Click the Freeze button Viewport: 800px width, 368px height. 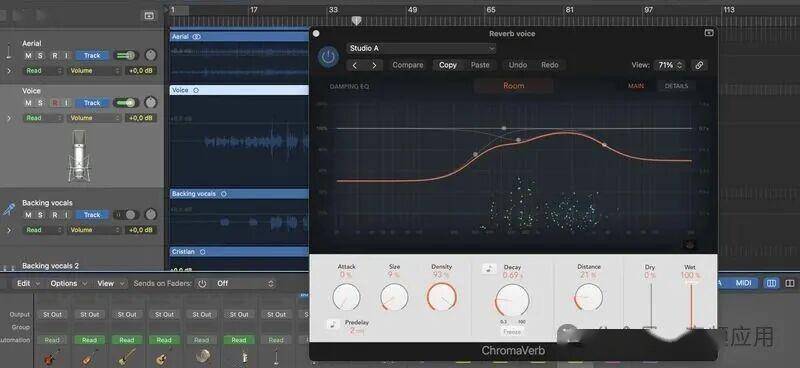point(512,332)
